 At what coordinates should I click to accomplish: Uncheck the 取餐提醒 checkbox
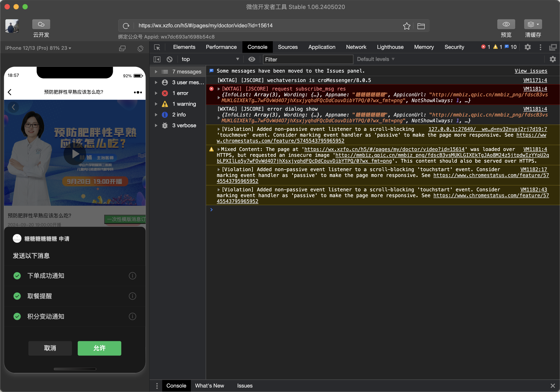click(x=17, y=296)
